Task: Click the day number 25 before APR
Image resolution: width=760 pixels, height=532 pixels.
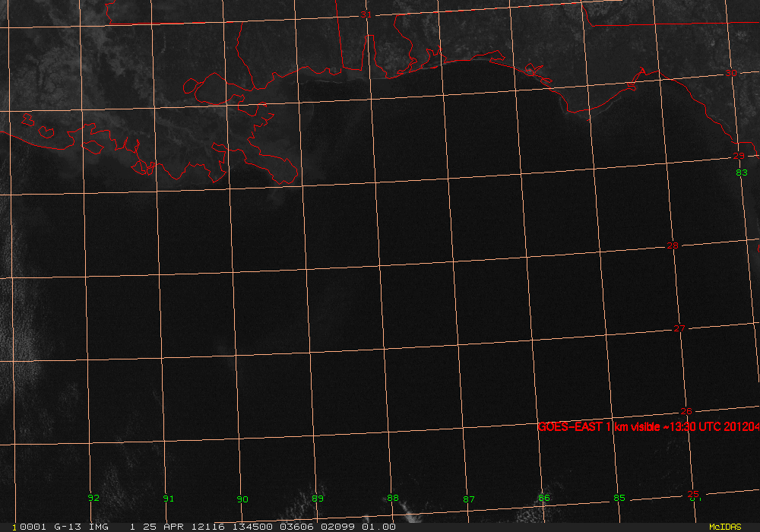Action: (x=149, y=527)
